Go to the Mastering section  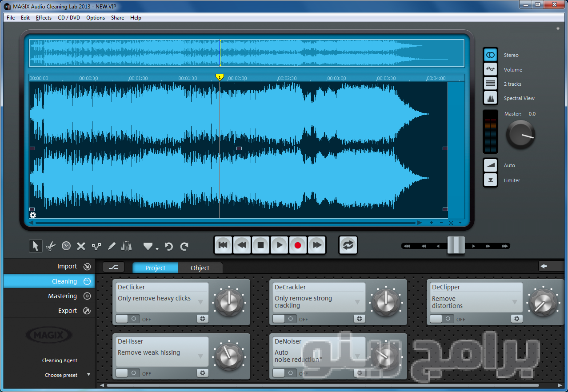click(x=49, y=296)
